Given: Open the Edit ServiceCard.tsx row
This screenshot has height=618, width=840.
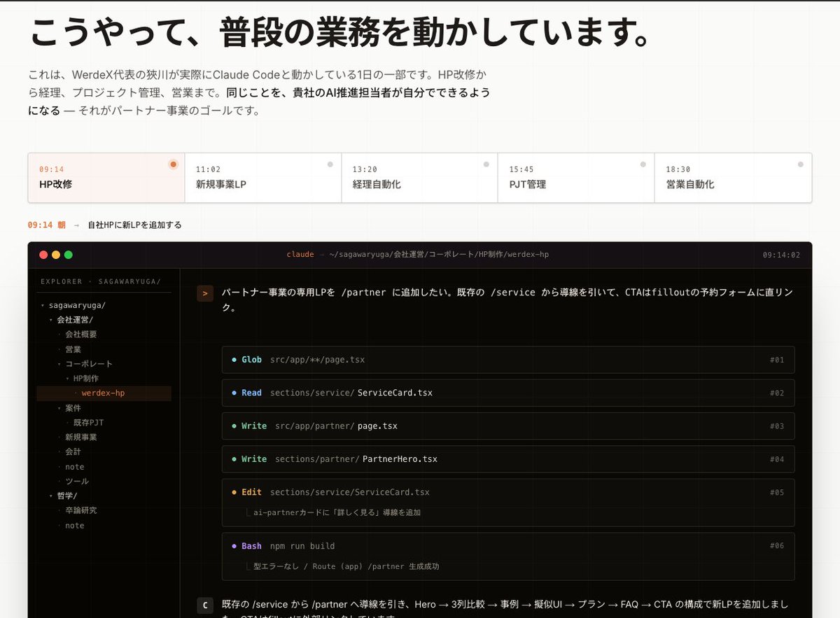Looking at the screenshot, I should tap(508, 503).
